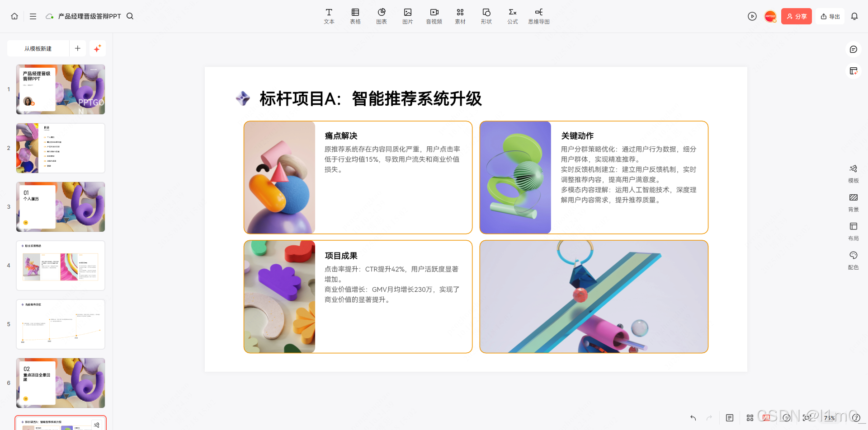Screen dimensions: 868x430
Task: Select slide 4 职业发展路径 thumbnail
Action: coord(61,266)
